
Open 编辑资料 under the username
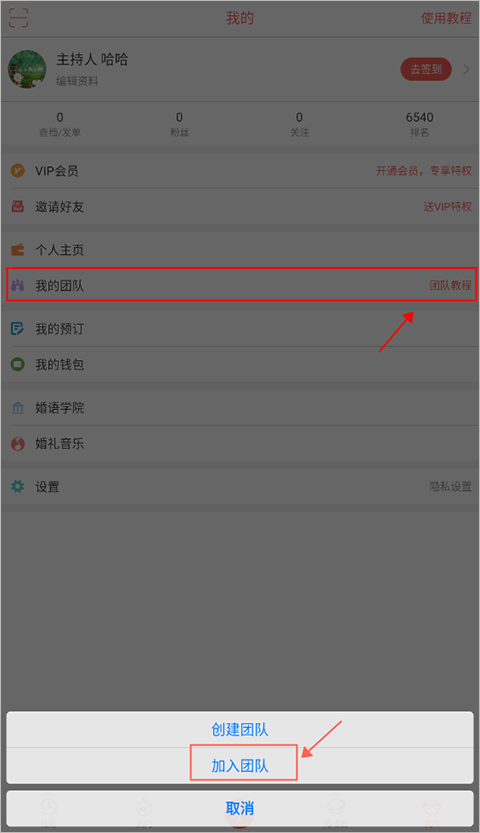77,81
